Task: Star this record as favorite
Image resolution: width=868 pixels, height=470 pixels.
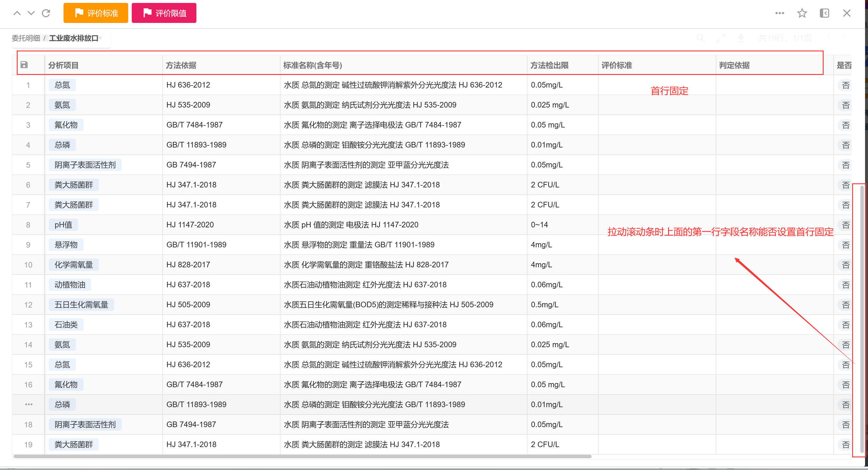Action: point(802,13)
